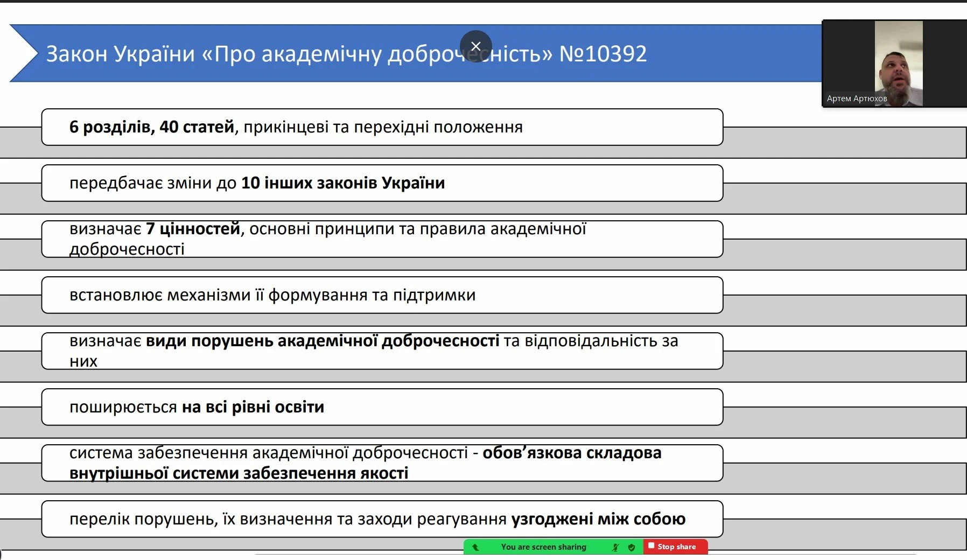Click the box 'поширюється на всі рівні освіти'
The width and height of the screenshot is (967, 560).
point(382,407)
